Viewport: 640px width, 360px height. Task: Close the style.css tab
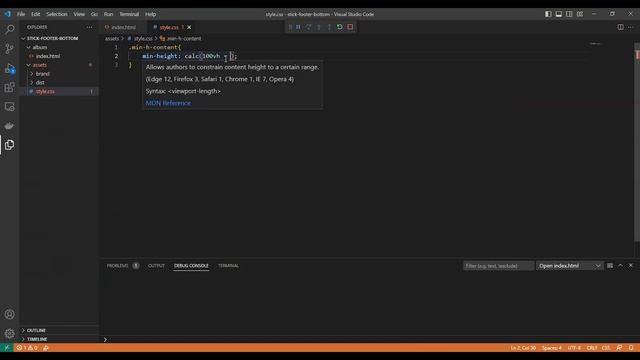189,27
